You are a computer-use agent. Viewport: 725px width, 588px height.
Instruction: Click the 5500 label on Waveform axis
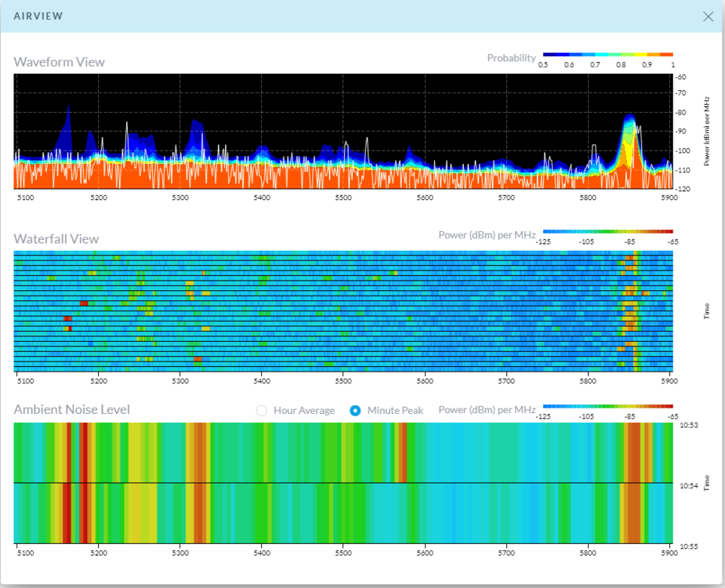click(x=343, y=198)
